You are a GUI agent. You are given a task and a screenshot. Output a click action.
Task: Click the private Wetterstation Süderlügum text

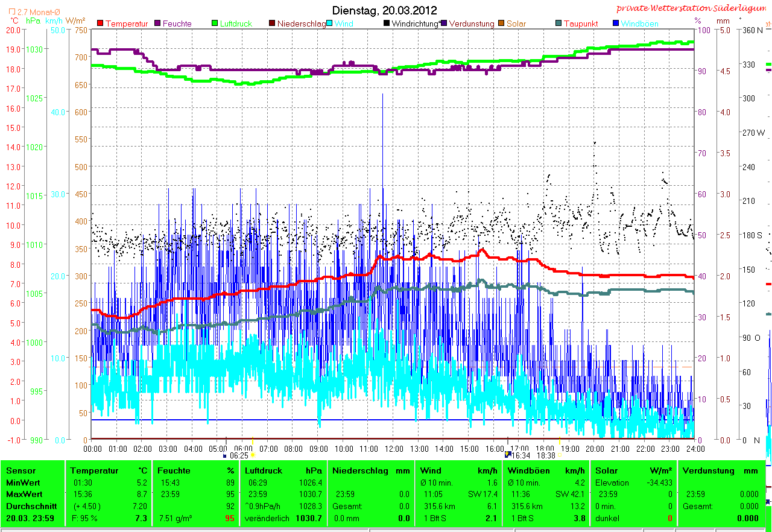coord(693,8)
